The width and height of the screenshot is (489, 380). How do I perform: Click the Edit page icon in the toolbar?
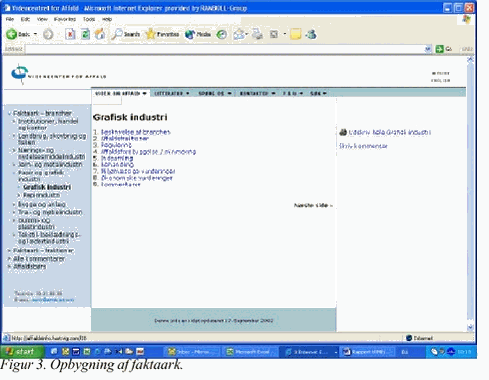click(274, 34)
